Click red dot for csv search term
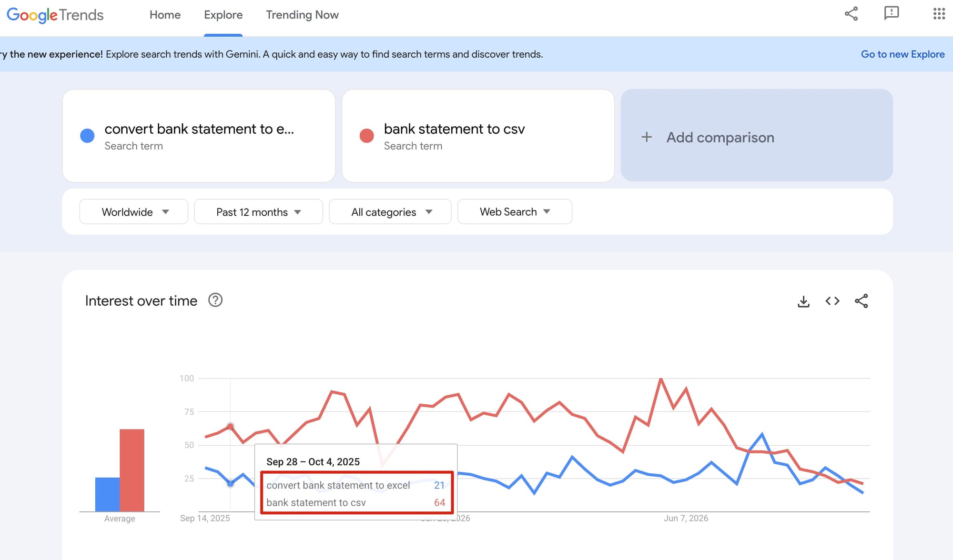This screenshot has height=560, width=953. [366, 136]
